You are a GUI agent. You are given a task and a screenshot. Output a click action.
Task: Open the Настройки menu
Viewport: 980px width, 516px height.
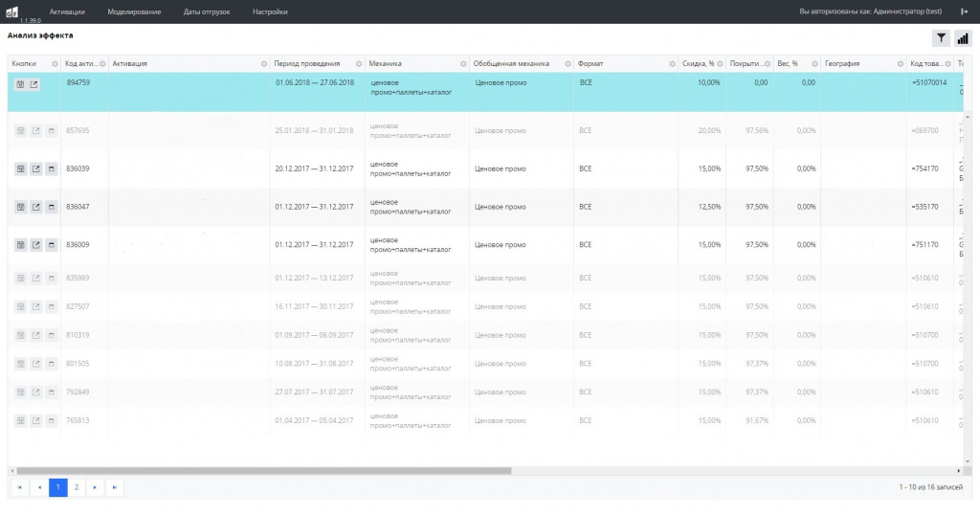click(270, 11)
